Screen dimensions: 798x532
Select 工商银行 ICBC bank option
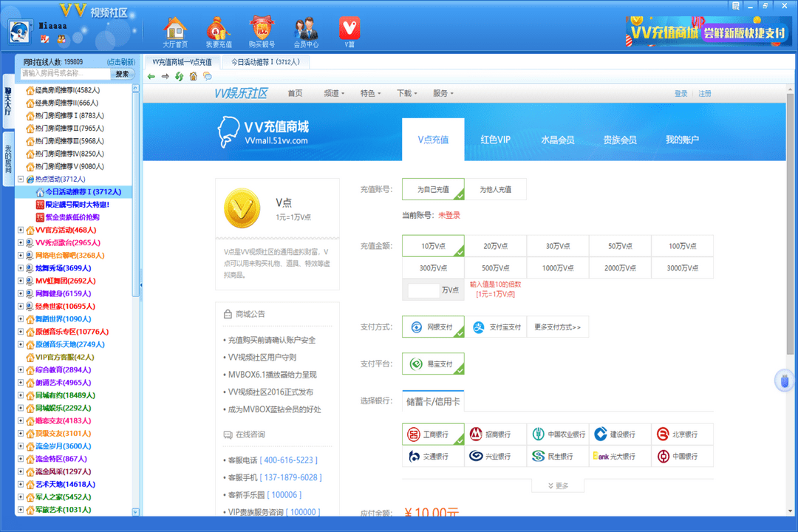click(433, 434)
